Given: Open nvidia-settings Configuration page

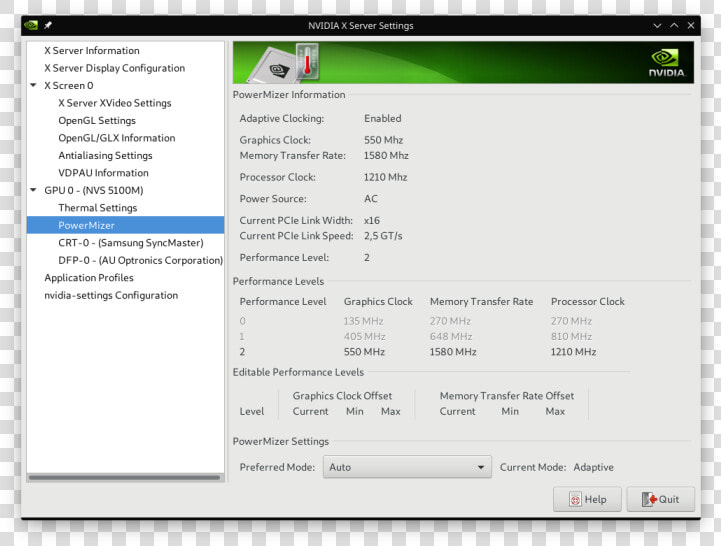Looking at the screenshot, I should [111, 295].
